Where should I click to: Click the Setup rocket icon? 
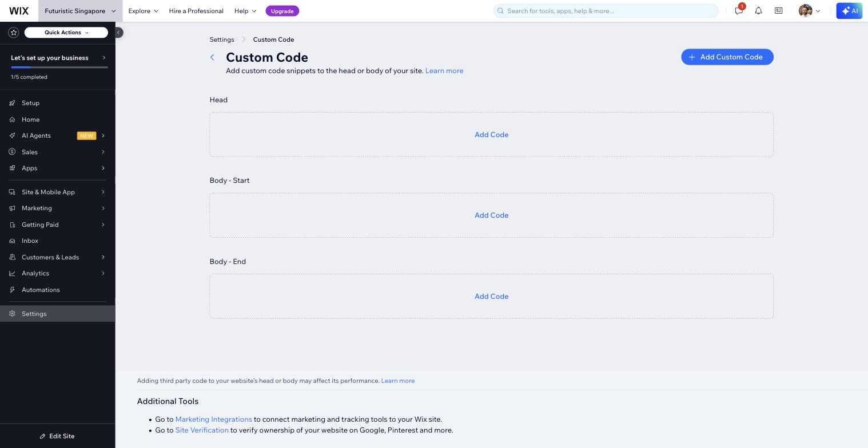[12, 103]
